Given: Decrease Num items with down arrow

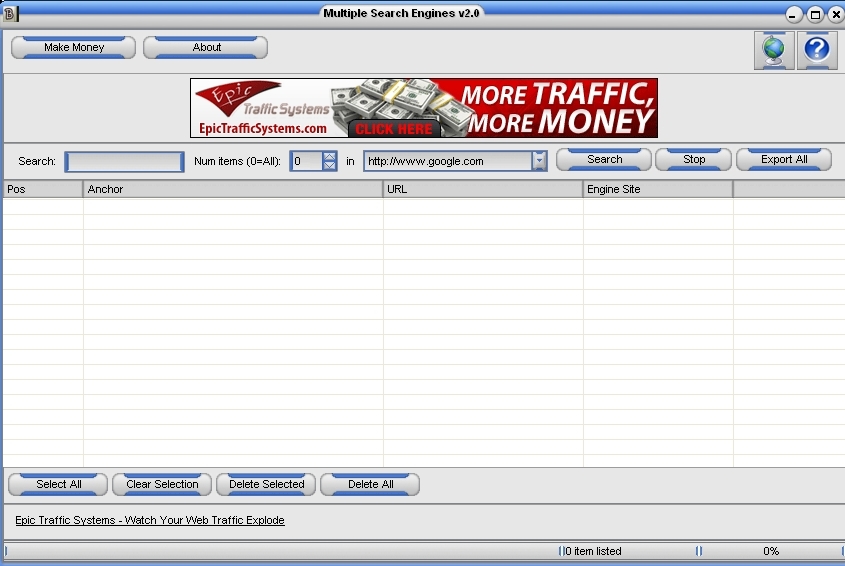Looking at the screenshot, I should (x=330, y=166).
